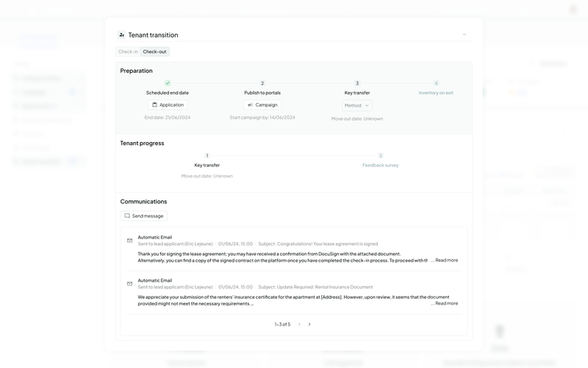This screenshot has height=368, width=588.
Task: Open the key transfer Method dropdown
Action: coord(357,105)
